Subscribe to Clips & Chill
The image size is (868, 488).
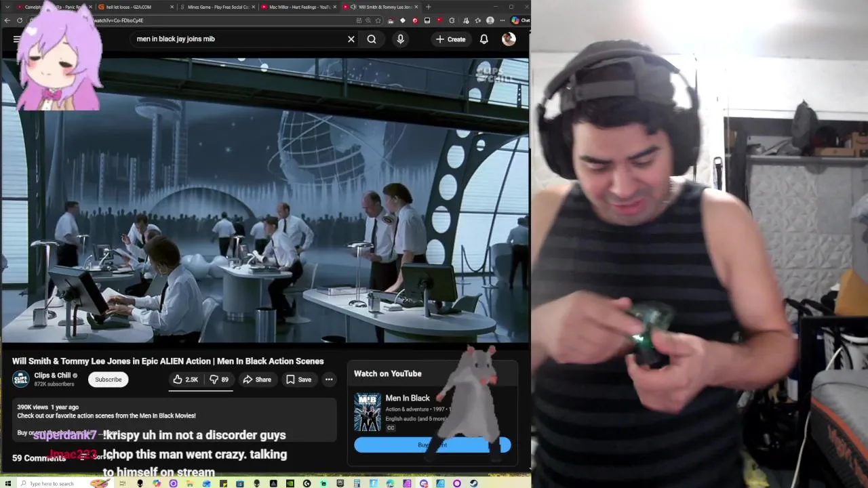(108, 380)
